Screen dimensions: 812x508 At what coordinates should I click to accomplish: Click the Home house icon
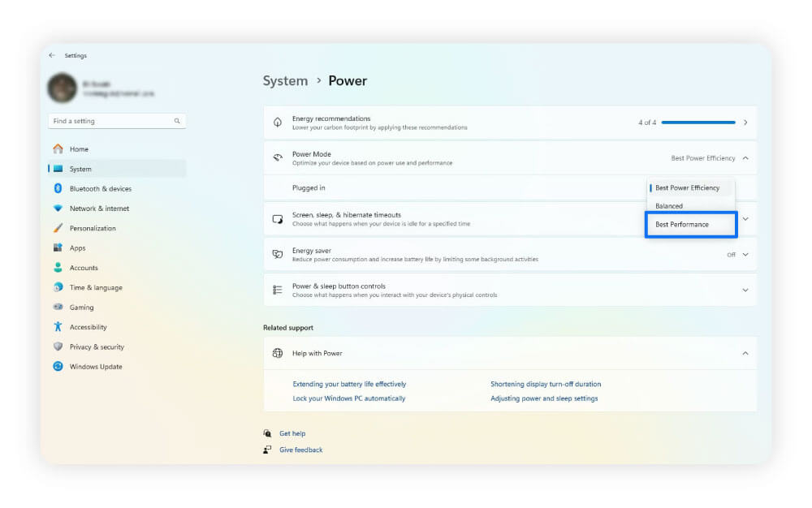(58, 149)
